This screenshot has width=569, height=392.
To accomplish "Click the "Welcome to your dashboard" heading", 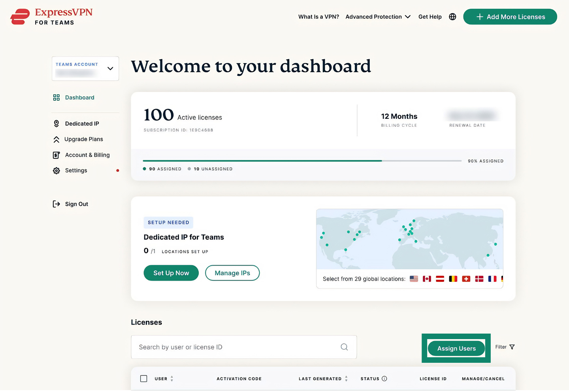I will pos(251,66).
